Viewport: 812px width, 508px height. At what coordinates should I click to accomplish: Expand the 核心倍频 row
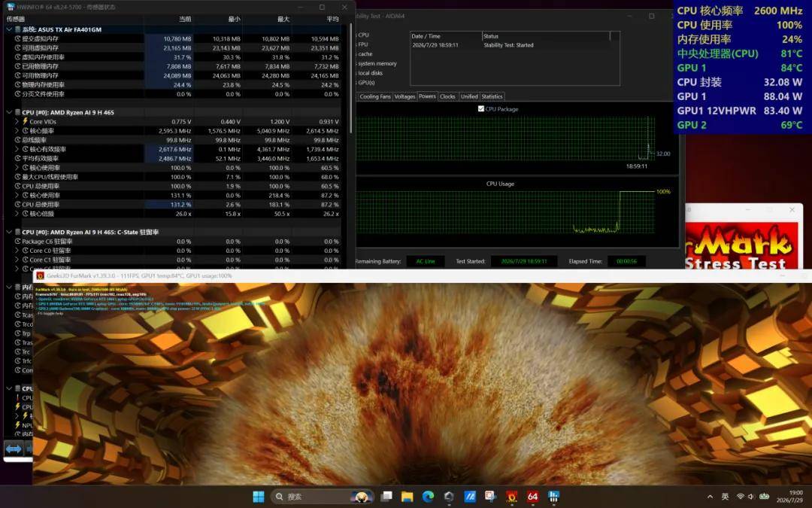(17, 214)
